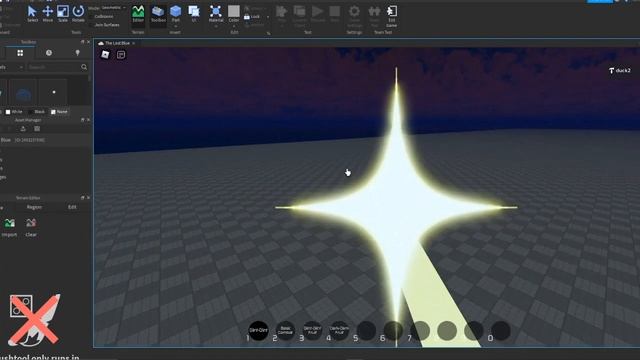Select the Select tool in ribbon
Screen dimensions: 640x360
[x=32, y=13]
